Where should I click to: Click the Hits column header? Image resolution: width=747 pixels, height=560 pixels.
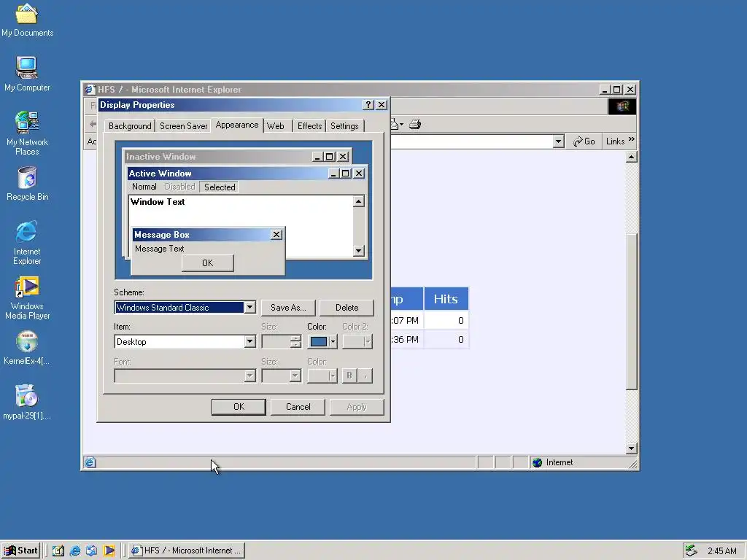tap(446, 298)
